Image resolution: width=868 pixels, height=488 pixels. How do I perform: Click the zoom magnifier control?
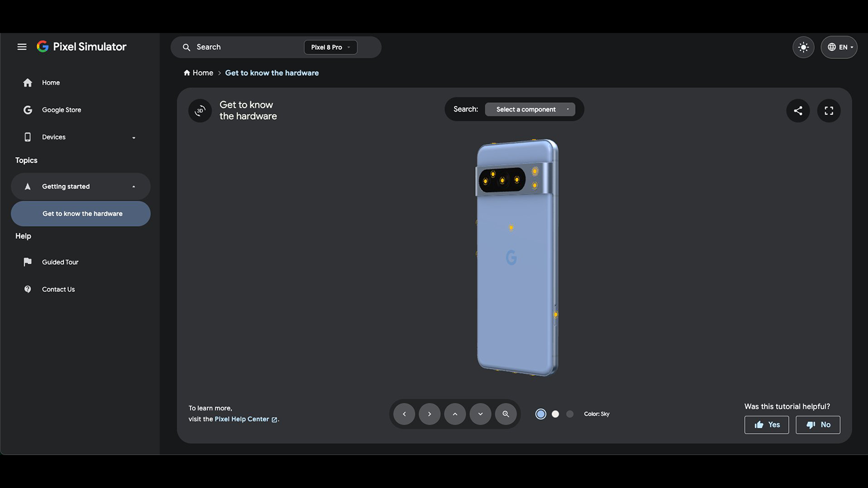(506, 414)
